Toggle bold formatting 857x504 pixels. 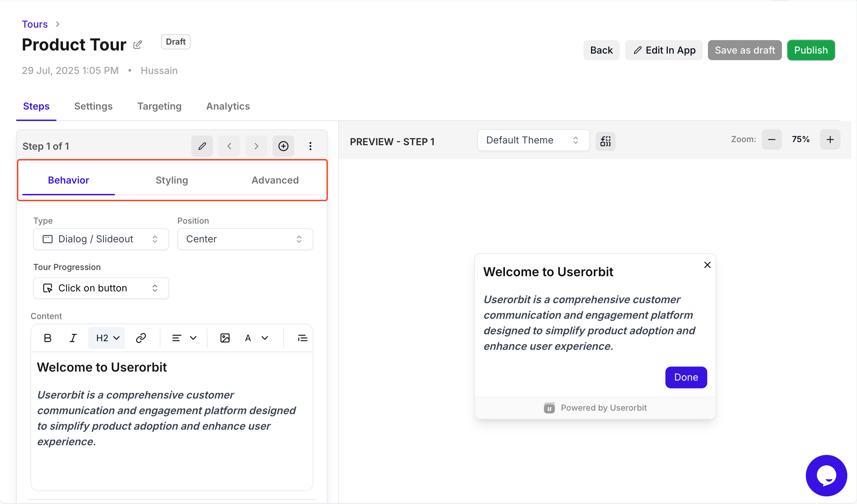pyautogui.click(x=48, y=338)
